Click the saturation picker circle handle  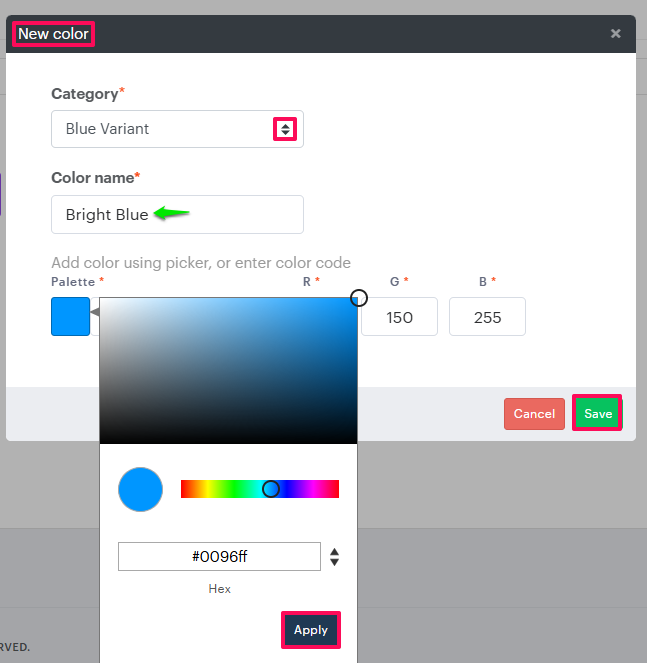(x=358, y=298)
